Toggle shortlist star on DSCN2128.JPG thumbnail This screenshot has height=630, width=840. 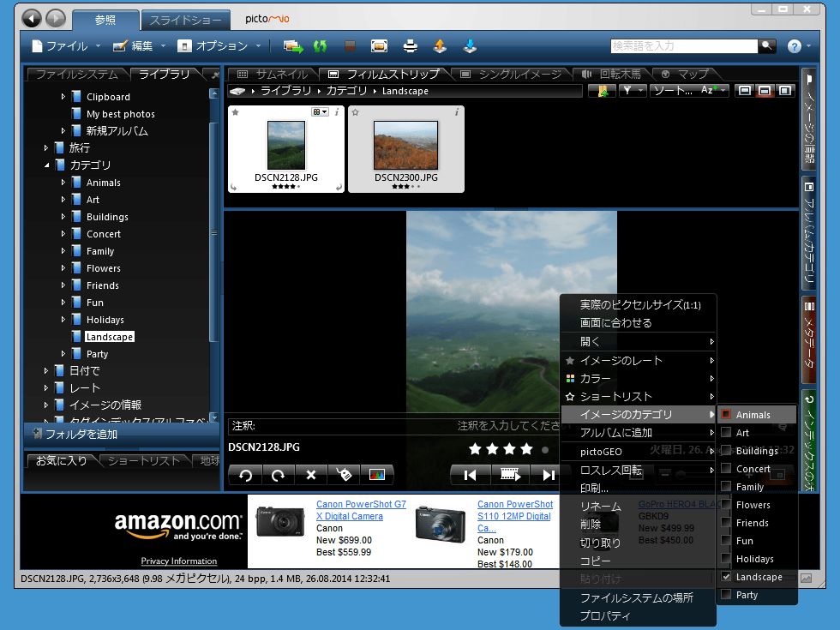[x=236, y=112]
